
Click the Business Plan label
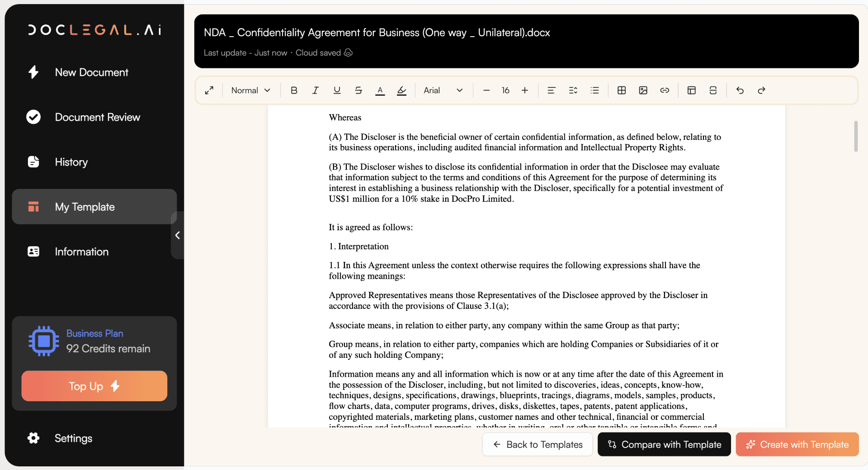point(94,333)
